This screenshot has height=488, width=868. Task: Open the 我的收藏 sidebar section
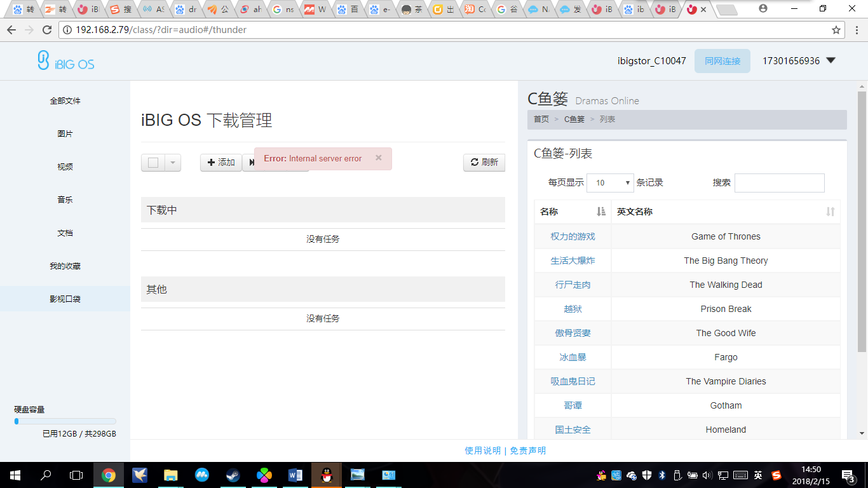click(x=65, y=266)
